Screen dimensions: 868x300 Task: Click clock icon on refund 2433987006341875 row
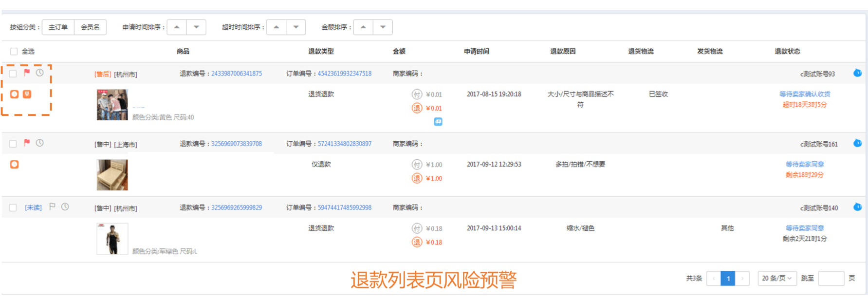(x=39, y=73)
